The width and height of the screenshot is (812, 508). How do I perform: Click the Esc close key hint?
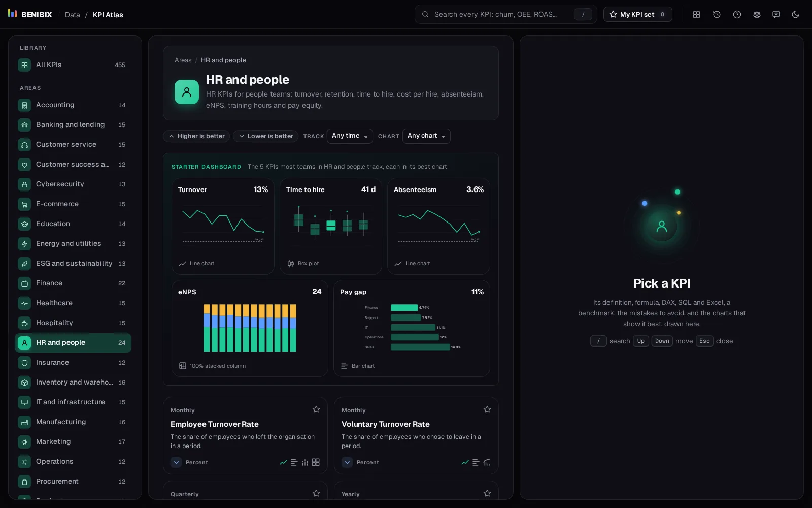coord(704,341)
